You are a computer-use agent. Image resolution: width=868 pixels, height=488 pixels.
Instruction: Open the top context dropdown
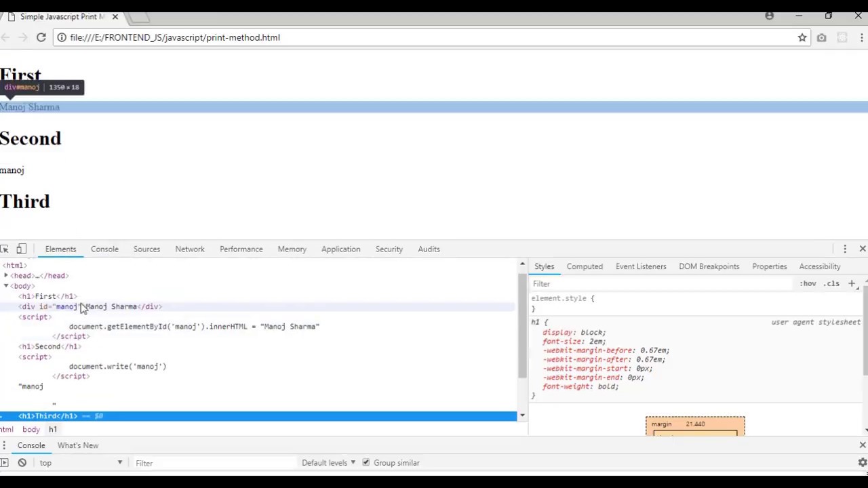pos(81,463)
